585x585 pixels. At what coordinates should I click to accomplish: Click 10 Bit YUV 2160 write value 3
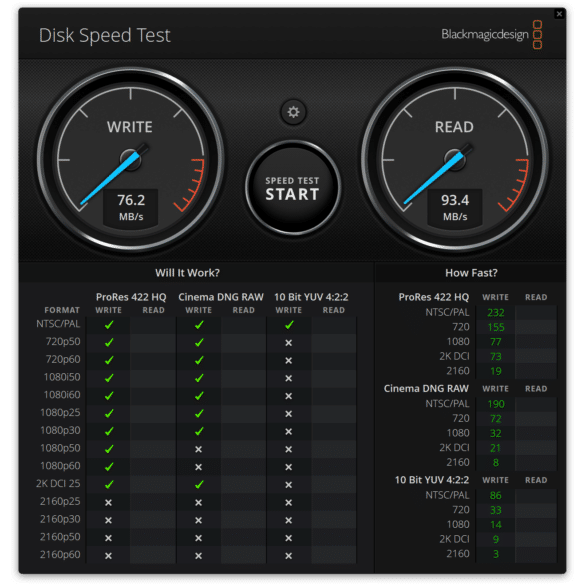[x=496, y=554]
